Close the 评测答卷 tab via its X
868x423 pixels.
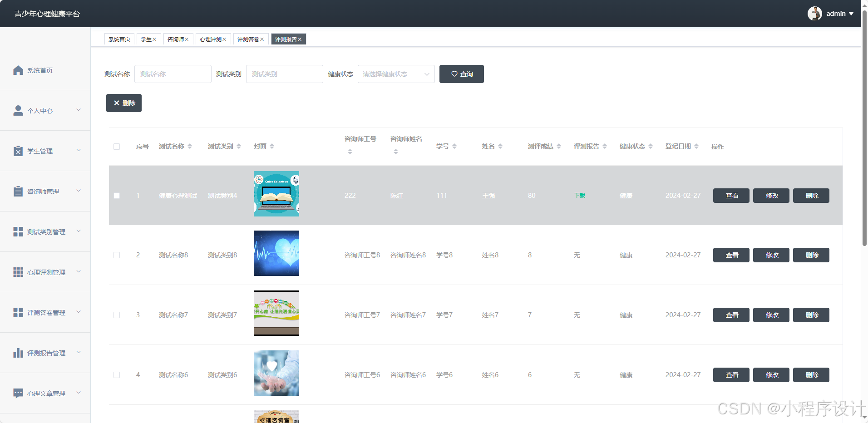coord(262,39)
